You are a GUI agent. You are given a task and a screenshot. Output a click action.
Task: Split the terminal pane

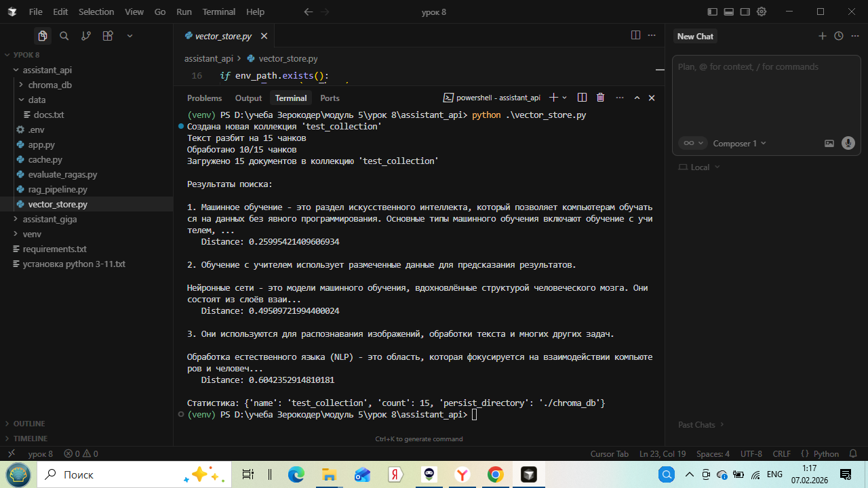click(582, 98)
